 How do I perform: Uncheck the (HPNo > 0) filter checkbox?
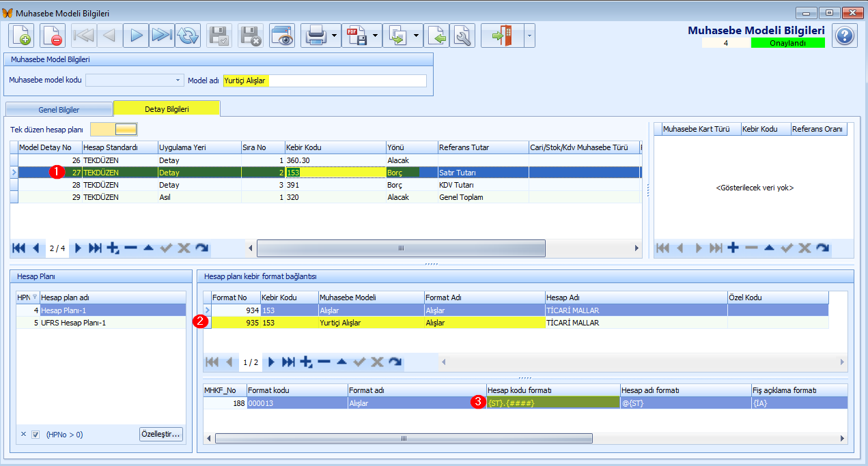coord(36,434)
